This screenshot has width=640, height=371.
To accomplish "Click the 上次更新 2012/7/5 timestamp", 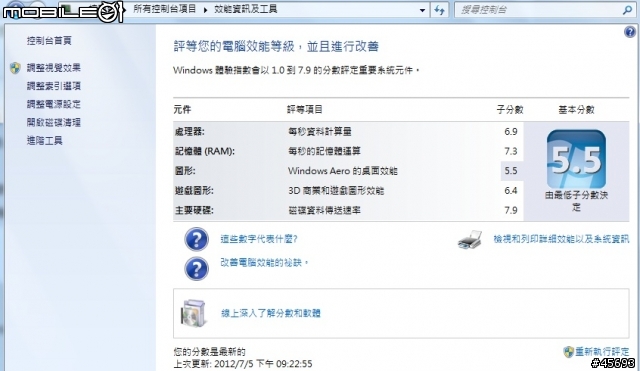I will (x=243, y=364).
